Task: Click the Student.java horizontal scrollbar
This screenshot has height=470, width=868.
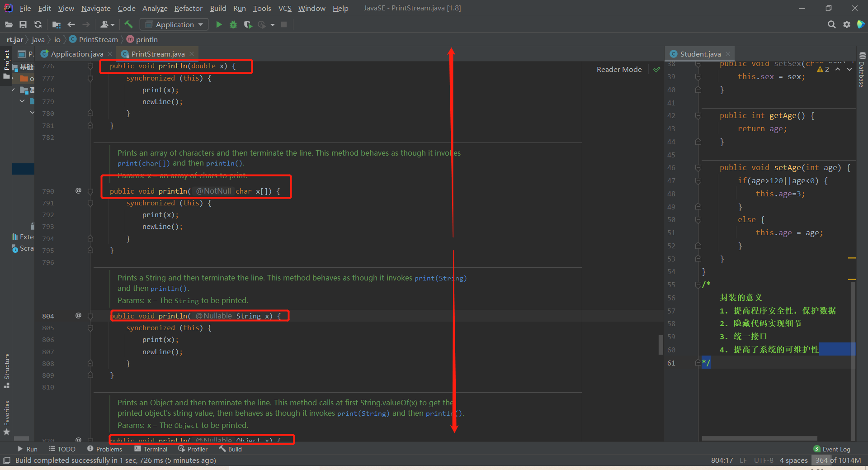Action: click(x=759, y=438)
